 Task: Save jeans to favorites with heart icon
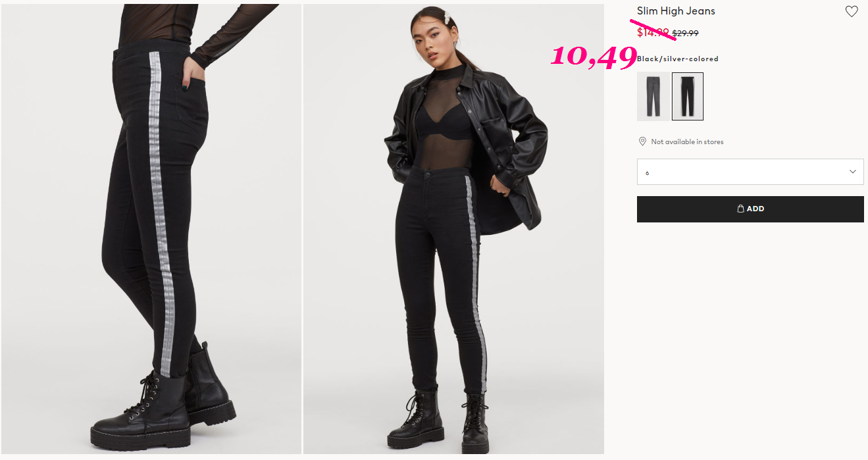tap(852, 11)
